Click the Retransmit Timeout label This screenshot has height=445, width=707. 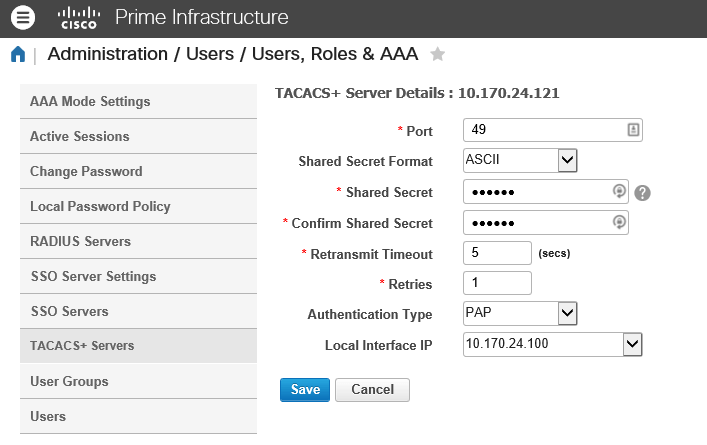click(x=372, y=254)
